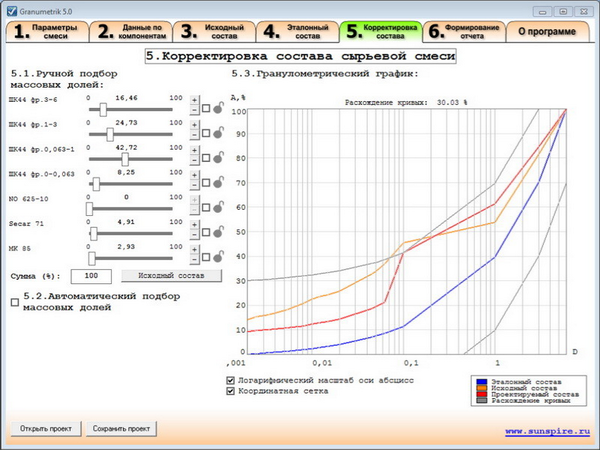This screenshot has width=600, height=450.
Task: Click slider thumb for ШК44 фр.1-3
Action: (x=110, y=134)
